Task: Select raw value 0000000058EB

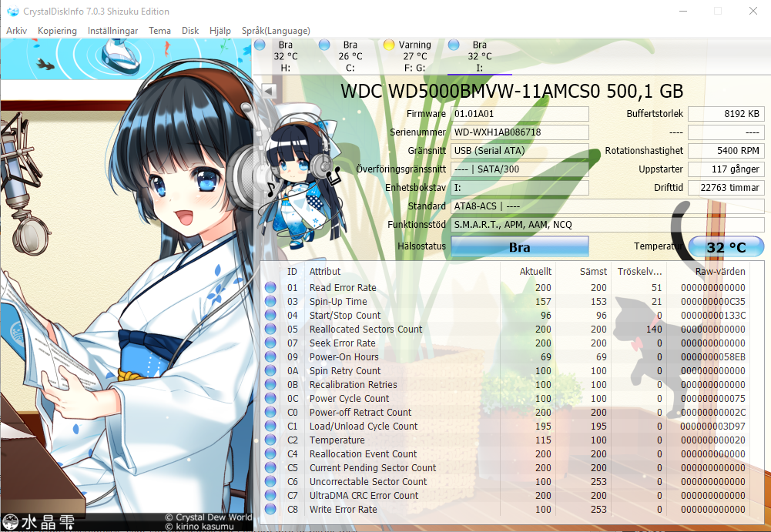Action: click(712, 357)
